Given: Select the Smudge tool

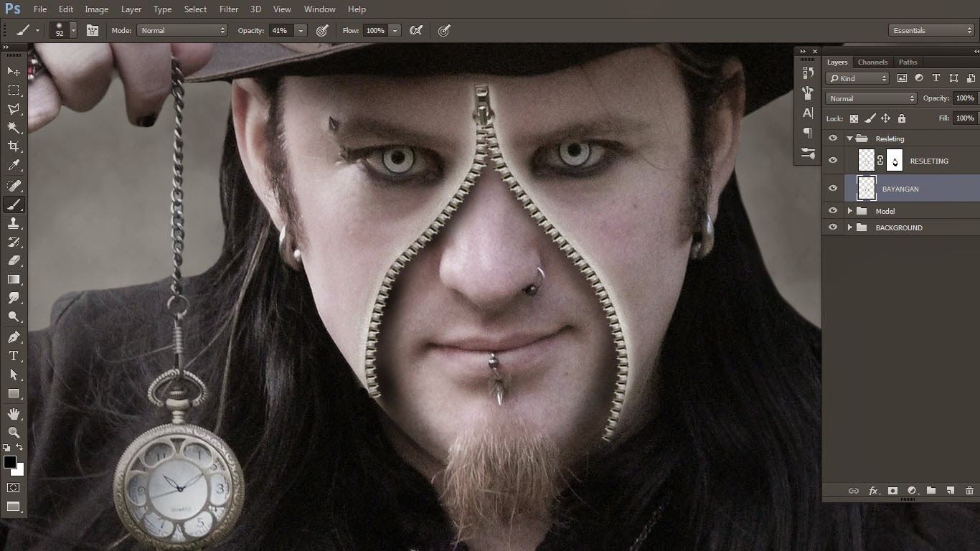Looking at the screenshot, I should (x=14, y=298).
